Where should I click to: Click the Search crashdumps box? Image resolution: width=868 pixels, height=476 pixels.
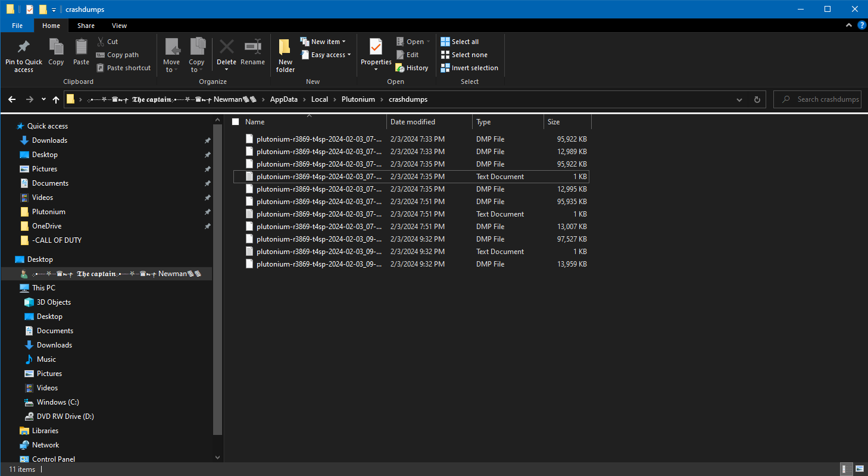(x=817, y=99)
